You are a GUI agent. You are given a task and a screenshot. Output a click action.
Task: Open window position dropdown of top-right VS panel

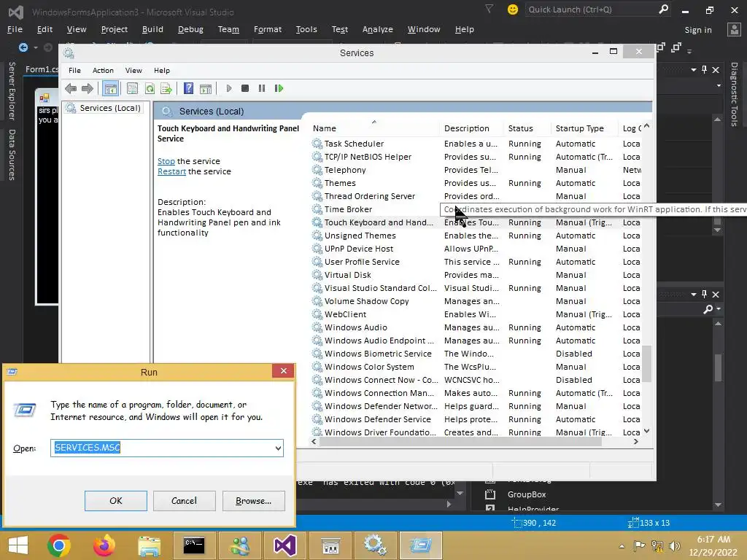coord(694,69)
